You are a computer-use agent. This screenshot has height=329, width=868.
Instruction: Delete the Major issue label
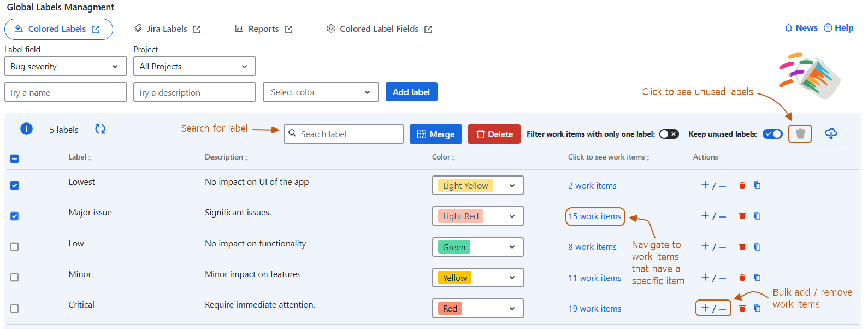(742, 216)
